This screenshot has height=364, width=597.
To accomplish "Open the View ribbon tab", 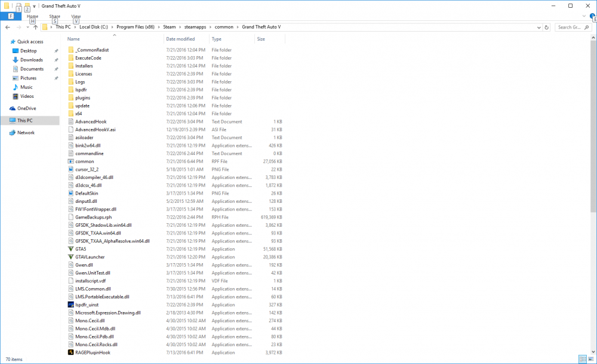I will point(76,16).
